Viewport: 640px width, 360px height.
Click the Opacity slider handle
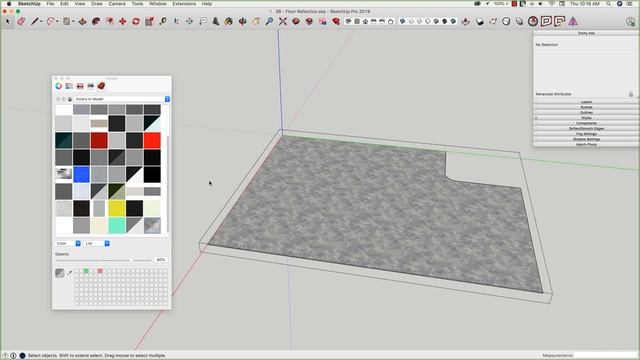(x=131, y=260)
